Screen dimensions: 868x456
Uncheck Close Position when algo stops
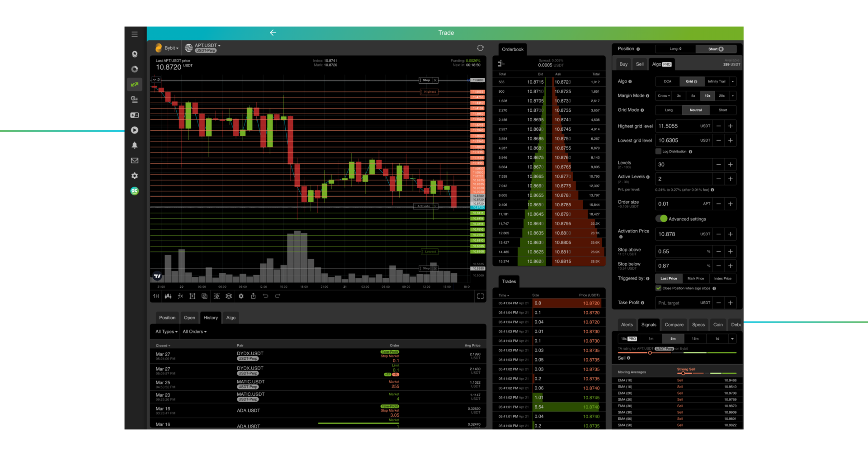pyautogui.click(x=658, y=288)
